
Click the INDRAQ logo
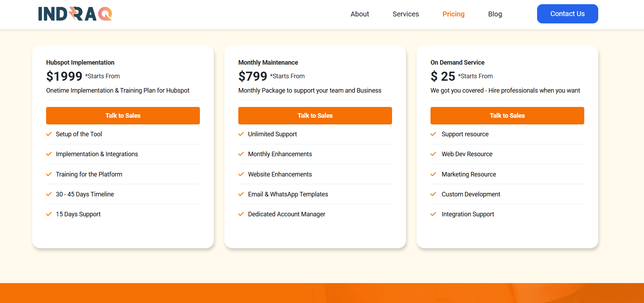75,14
